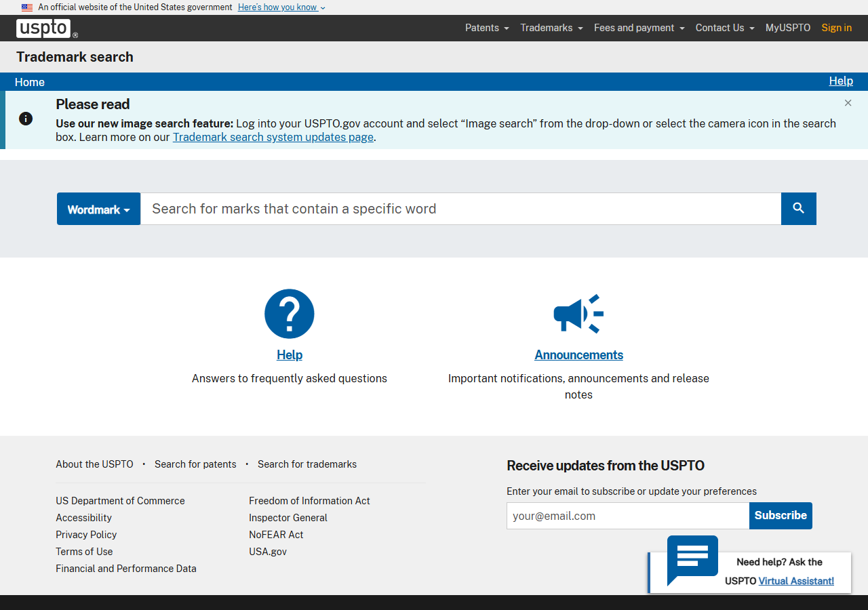Open the Terms of Use link
Viewport: 868px width, 610px height.
click(x=84, y=552)
